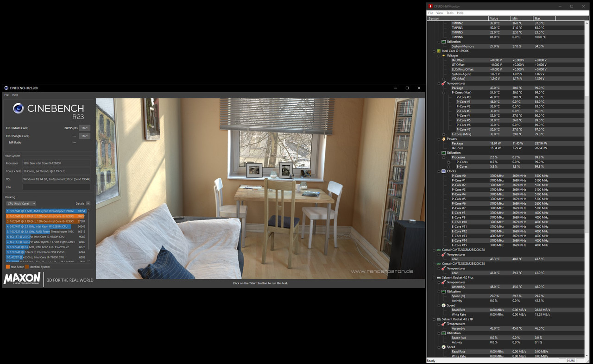Click the Cinebench ranking list scrollbar
The height and width of the screenshot is (364, 593).
[89, 236]
